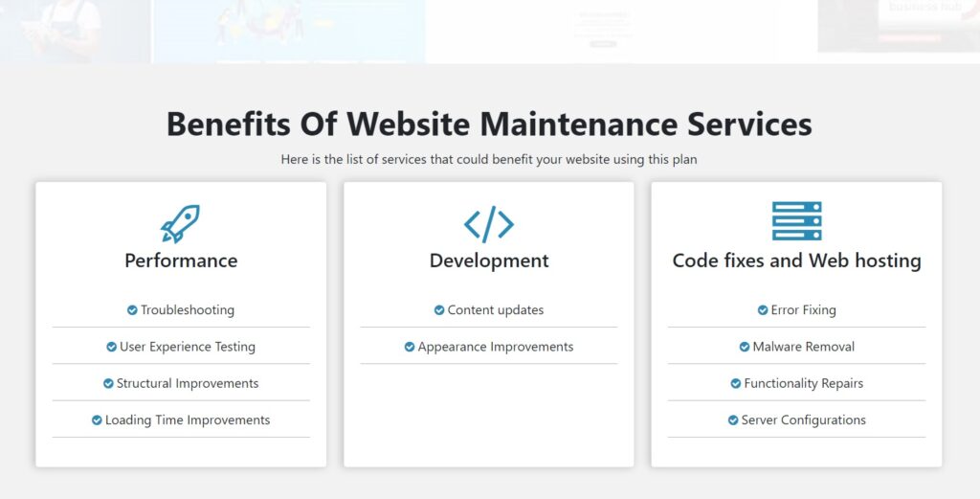Click the check icon beside Appearance Improvements
980x499 pixels.
coord(410,347)
